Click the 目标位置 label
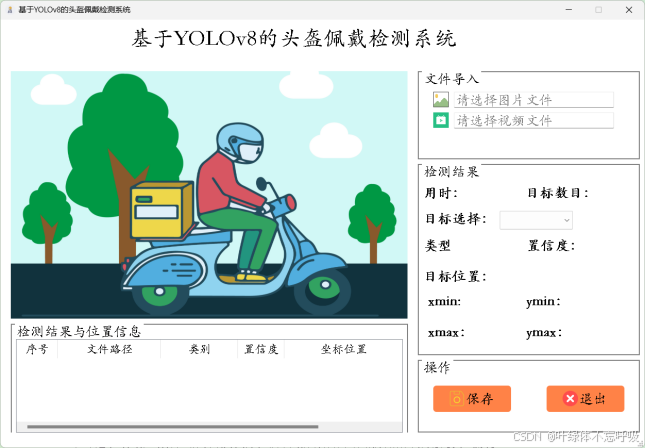 click(456, 276)
